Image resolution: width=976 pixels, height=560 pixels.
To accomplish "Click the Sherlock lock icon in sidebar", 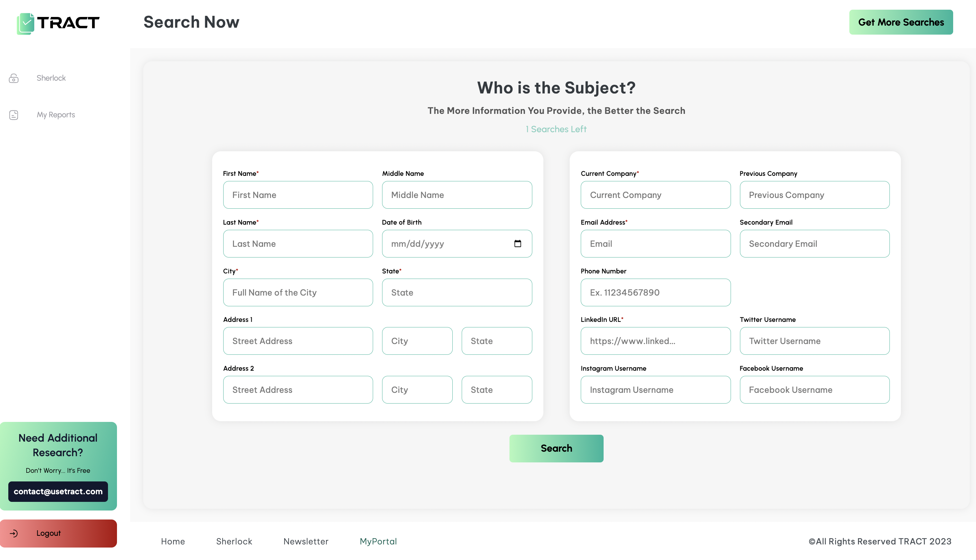I will point(14,78).
